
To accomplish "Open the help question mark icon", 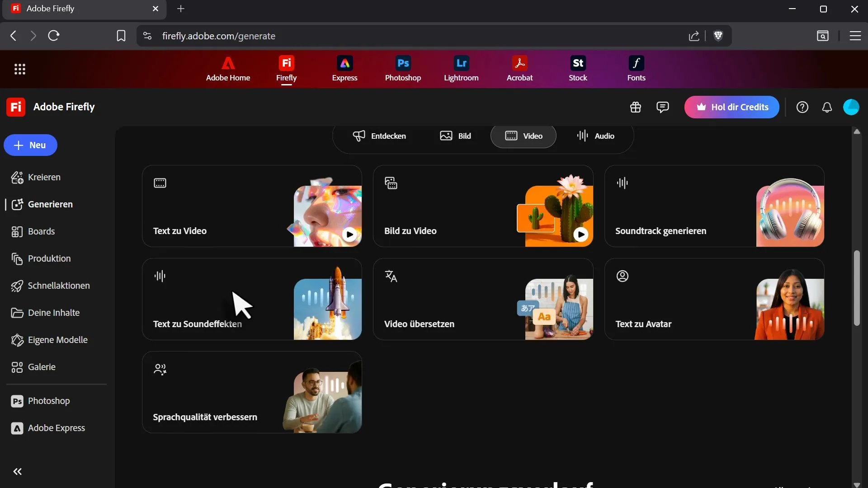I will tap(802, 107).
